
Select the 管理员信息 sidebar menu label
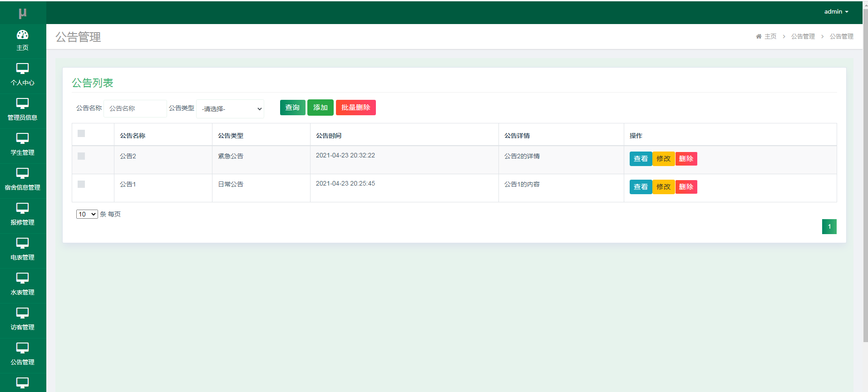(23, 118)
